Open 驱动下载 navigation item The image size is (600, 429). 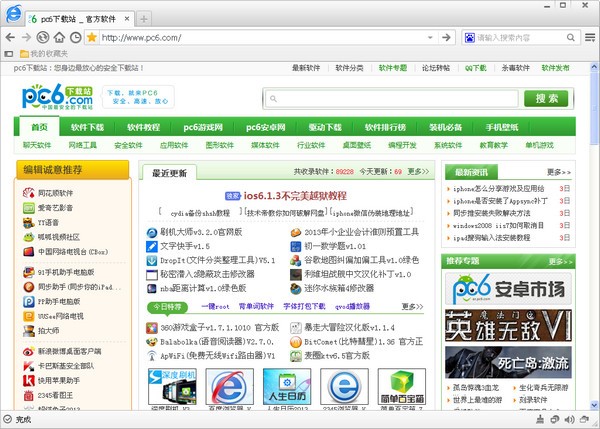(x=325, y=127)
